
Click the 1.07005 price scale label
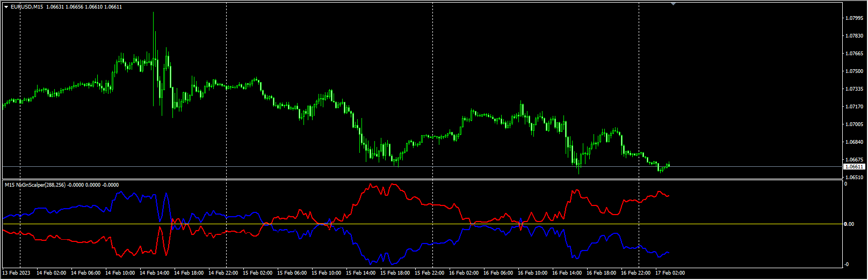click(854, 124)
